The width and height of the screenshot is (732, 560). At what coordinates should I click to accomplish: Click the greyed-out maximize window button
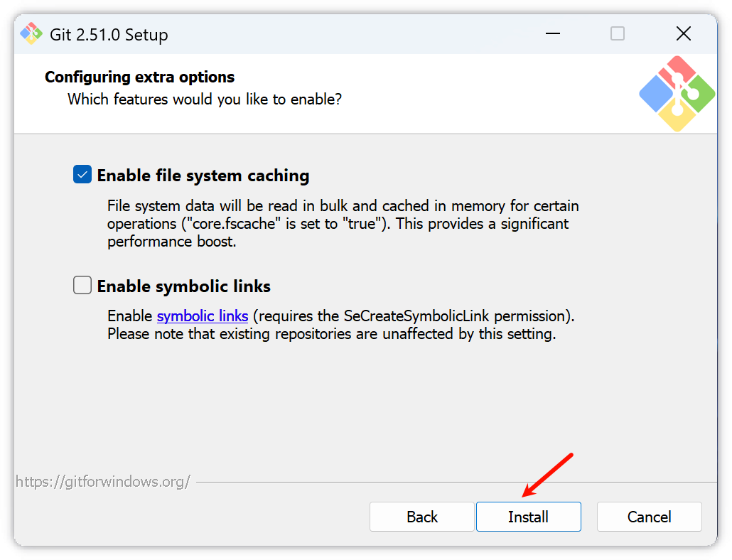click(618, 33)
